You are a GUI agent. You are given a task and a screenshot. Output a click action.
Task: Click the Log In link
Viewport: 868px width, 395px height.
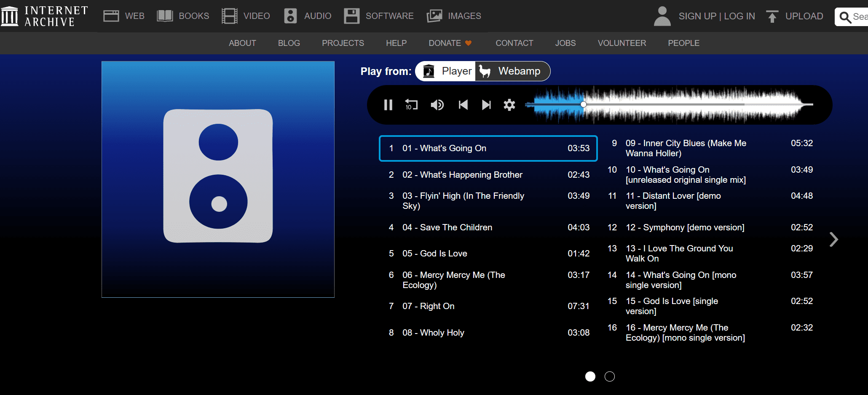[739, 16]
